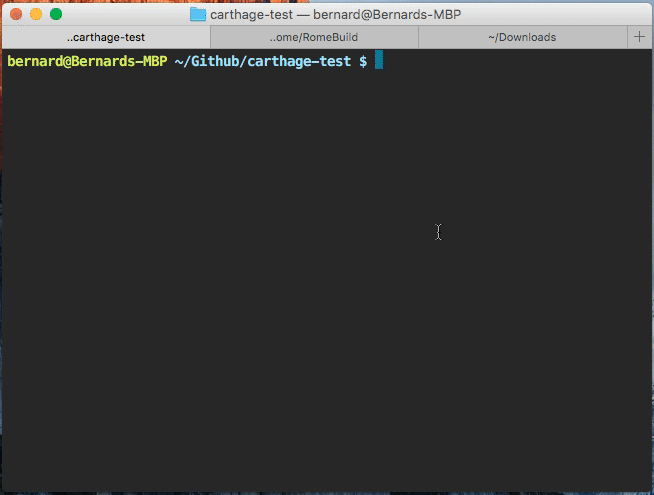
Task: Add a new terminal tab with plus button
Action: click(x=639, y=37)
